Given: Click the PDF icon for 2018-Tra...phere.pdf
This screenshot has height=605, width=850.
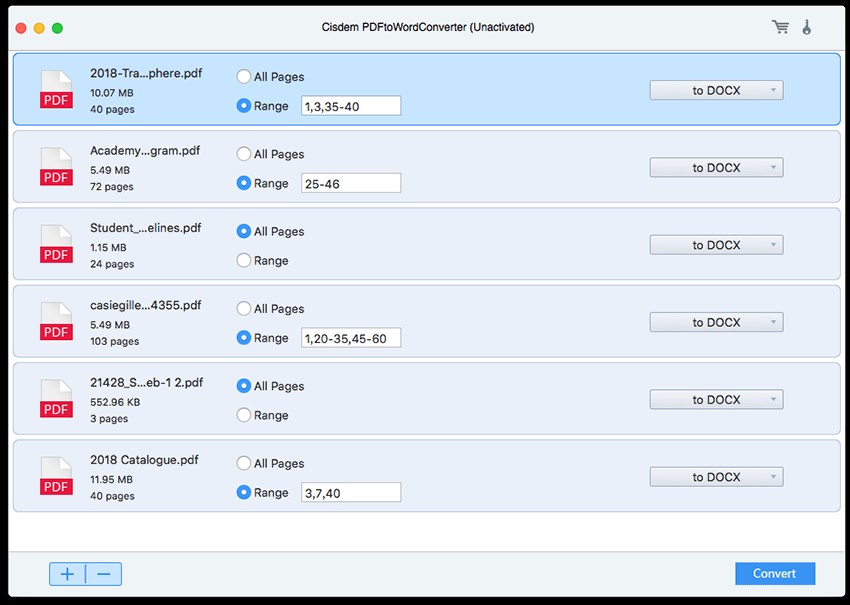Looking at the screenshot, I should click(x=56, y=90).
